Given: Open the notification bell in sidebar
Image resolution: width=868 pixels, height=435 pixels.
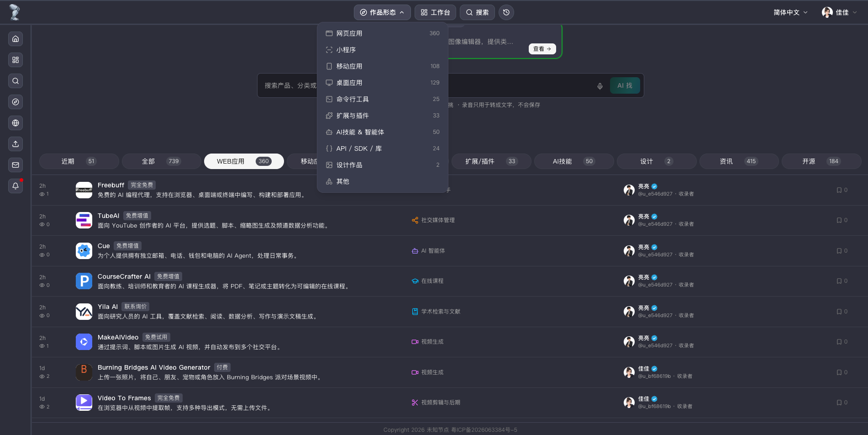Looking at the screenshot, I should pyautogui.click(x=16, y=186).
